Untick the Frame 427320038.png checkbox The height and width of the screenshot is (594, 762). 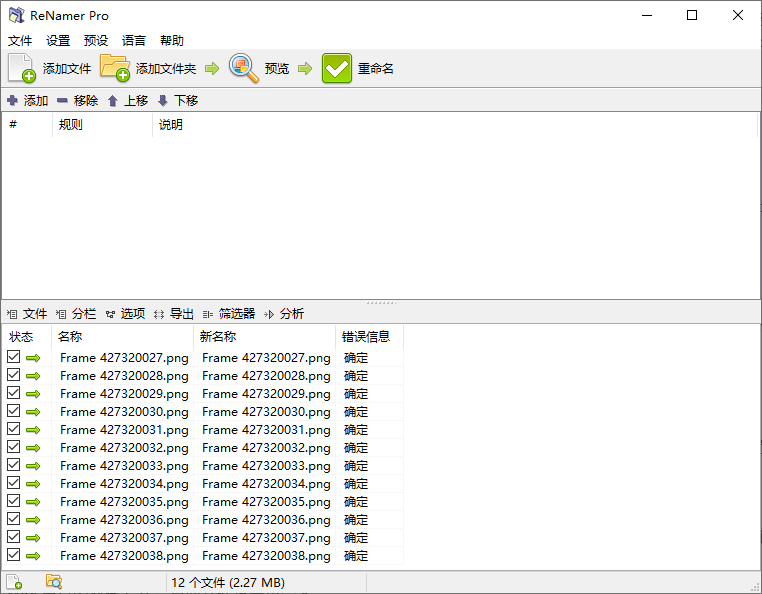(14, 555)
